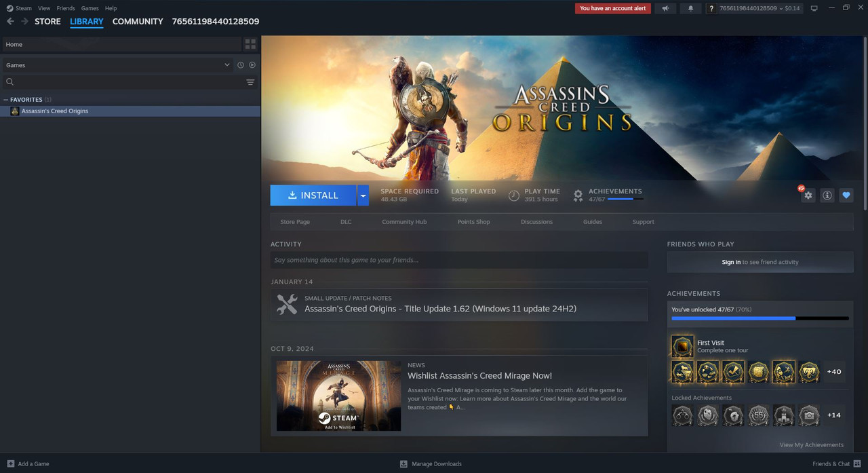Show +14 more locked achievements
The height and width of the screenshot is (473, 868).
click(x=834, y=415)
